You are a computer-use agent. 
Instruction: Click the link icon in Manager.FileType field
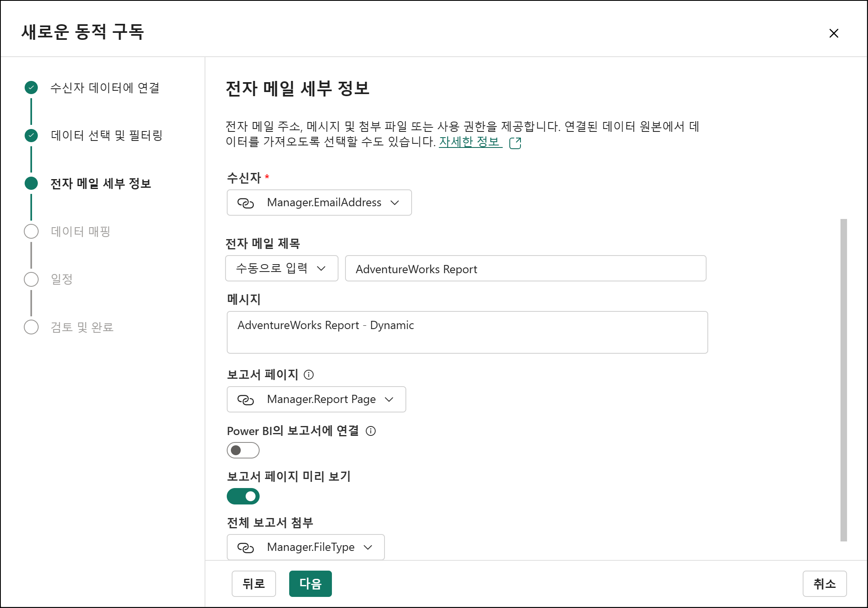246,548
